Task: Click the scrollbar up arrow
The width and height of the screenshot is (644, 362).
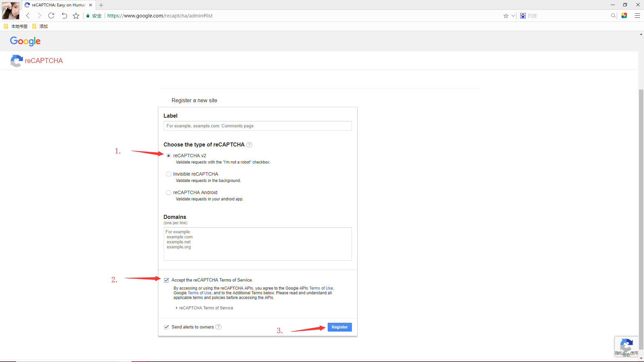Action: coord(641,34)
